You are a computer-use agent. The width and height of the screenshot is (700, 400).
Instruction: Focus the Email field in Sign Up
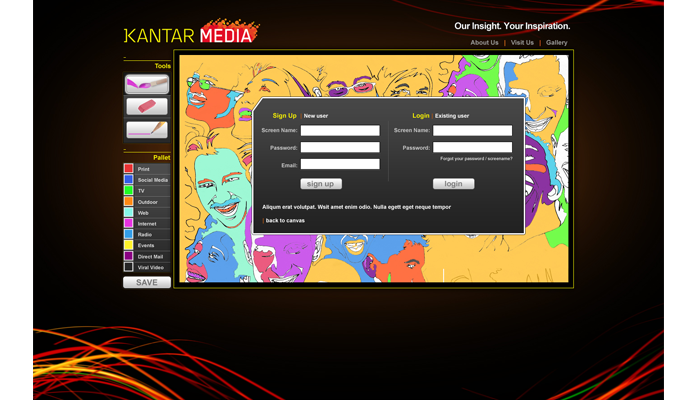coord(340,164)
